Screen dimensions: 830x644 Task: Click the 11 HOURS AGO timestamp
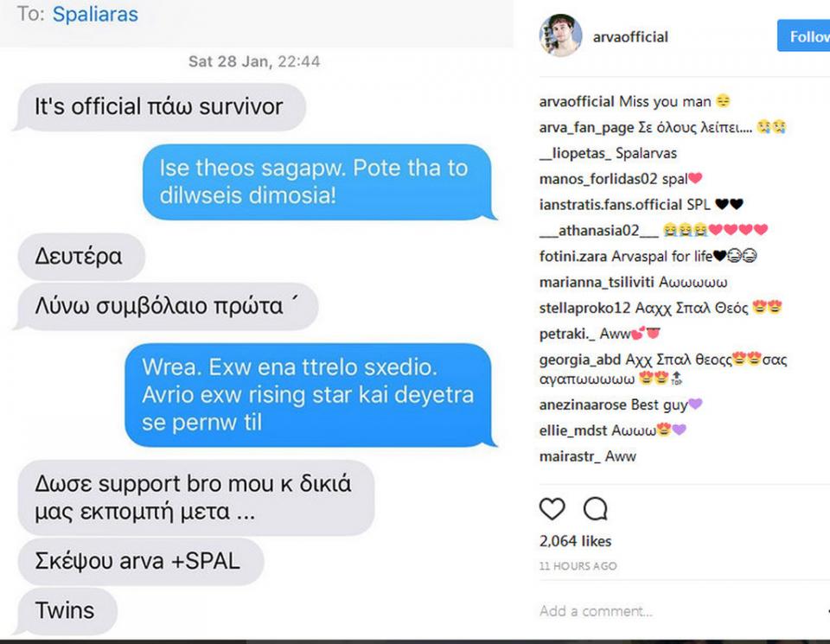pos(578,566)
